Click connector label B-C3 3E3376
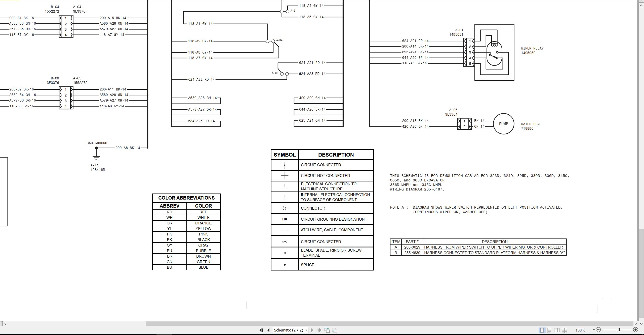The width and height of the screenshot is (644, 335). point(53,80)
